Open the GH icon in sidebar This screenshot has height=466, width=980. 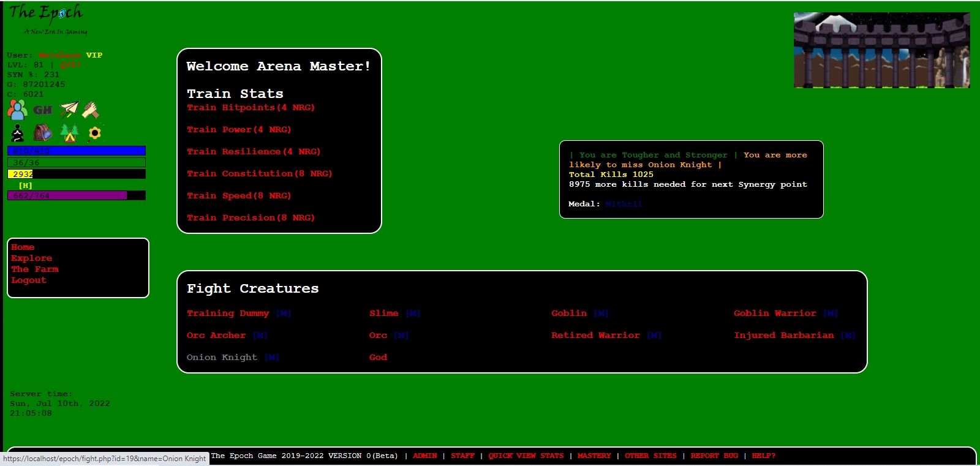(x=43, y=110)
